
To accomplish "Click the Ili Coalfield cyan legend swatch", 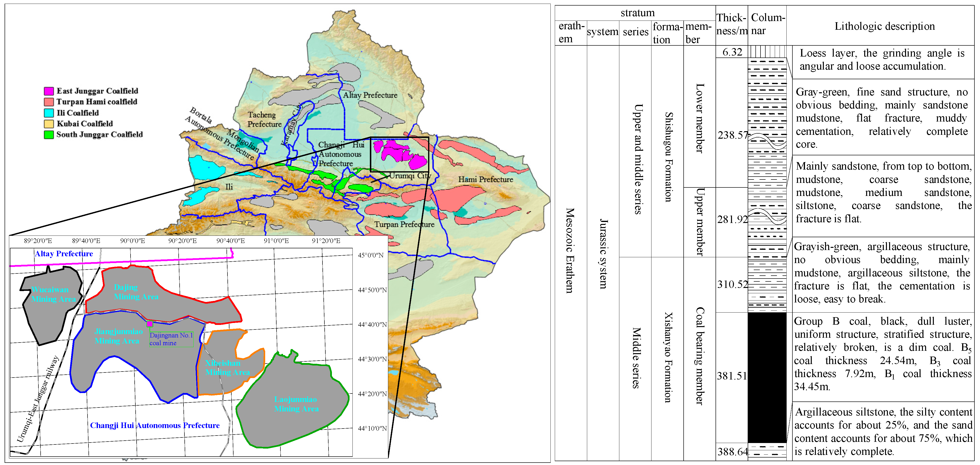I will (49, 113).
